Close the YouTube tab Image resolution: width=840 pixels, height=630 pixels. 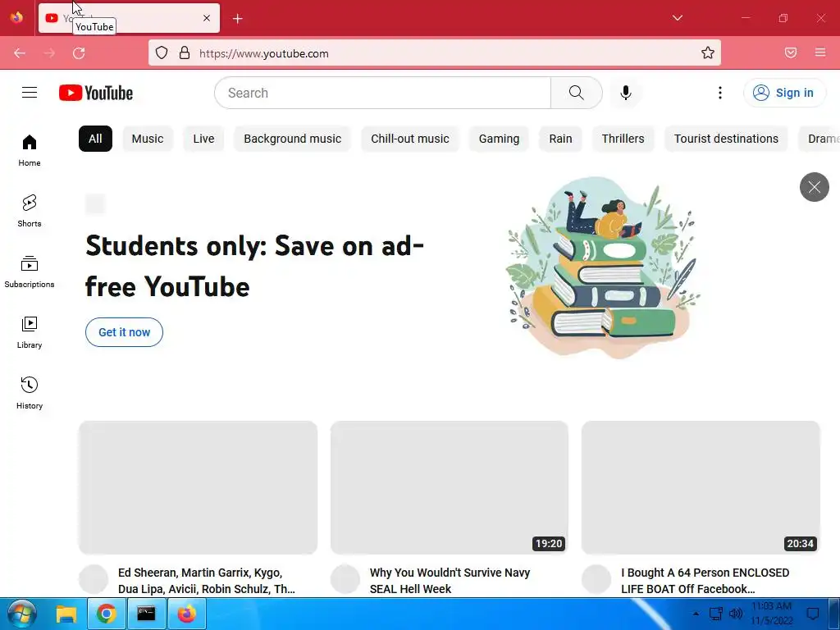[206, 18]
